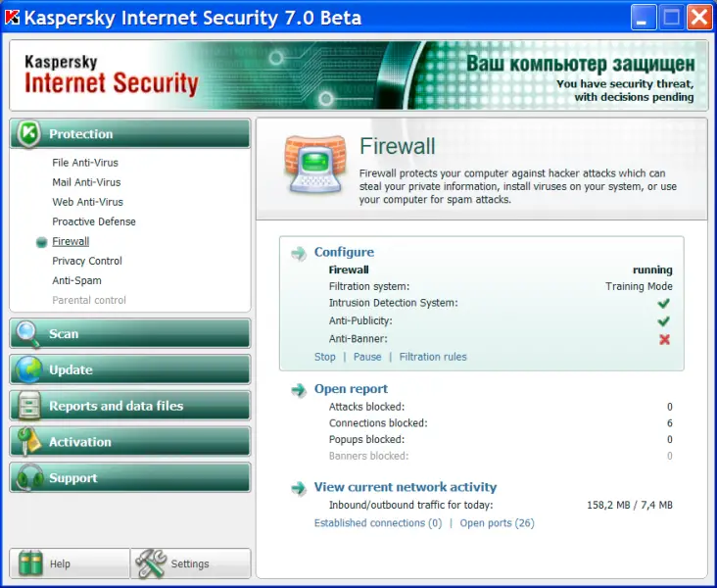This screenshot has width=717, height=588.
Task: Click the Kaspersky logo in title bar
Action: pos(13,18)
